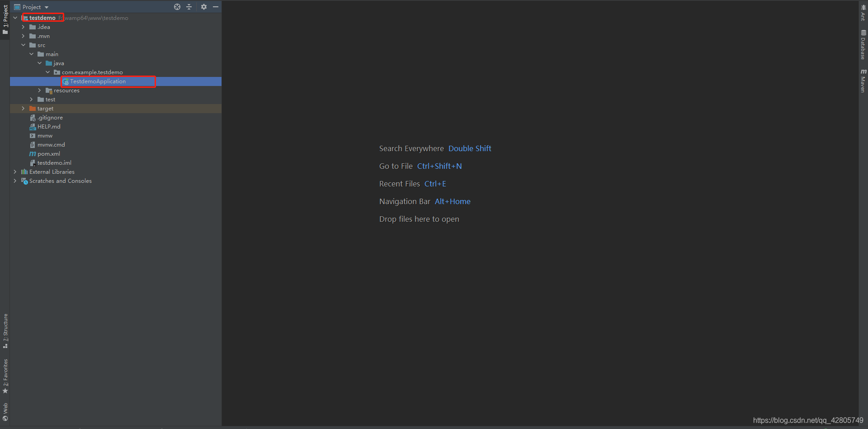
Task: Click the Ctrl+E shortcut hint
Action: click(435, 184)
